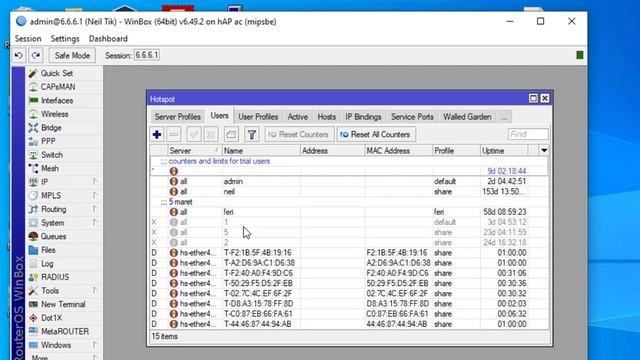The width and height of the screenshot is (640, 360).
Task: Sort by the Server column header
Action: (x=194, y=151)
